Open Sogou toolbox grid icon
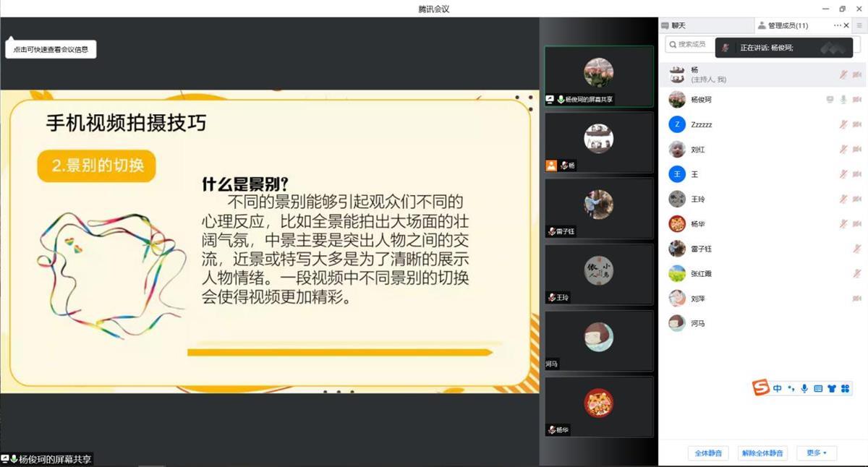The image size is (868, 467). (845, 389)
